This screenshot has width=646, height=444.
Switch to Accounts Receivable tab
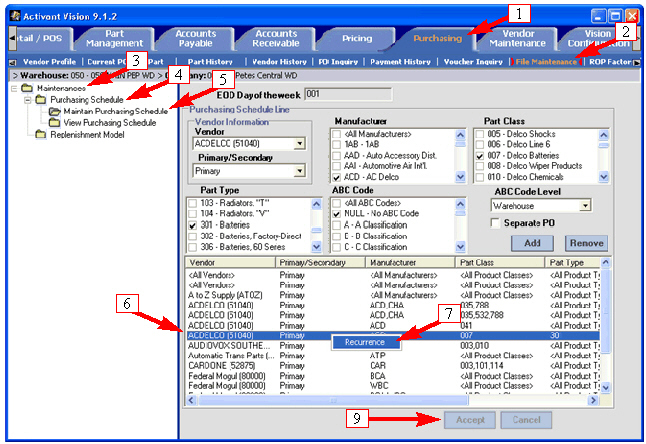point(276,38)
